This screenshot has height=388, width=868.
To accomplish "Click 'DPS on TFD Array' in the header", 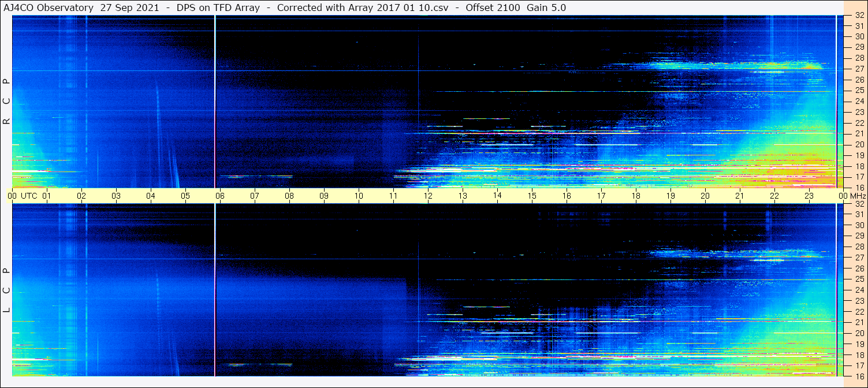I will point(219,8).
